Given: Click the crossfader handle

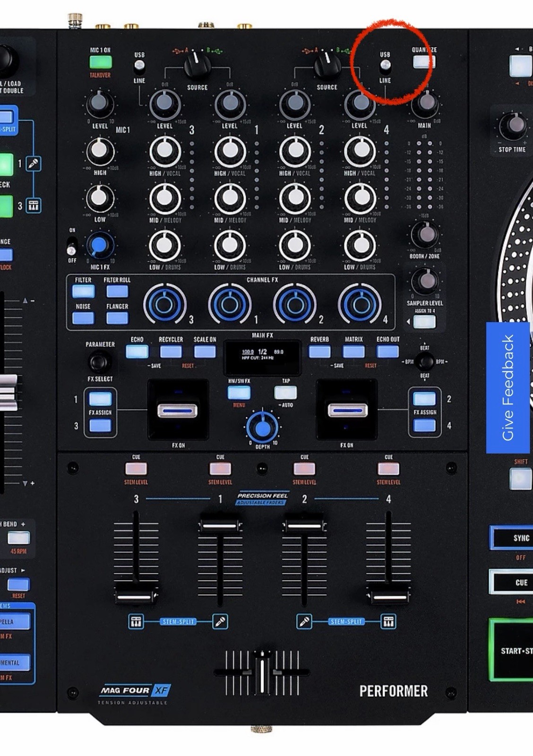Looking at the screenshot, I should [261, 672].
